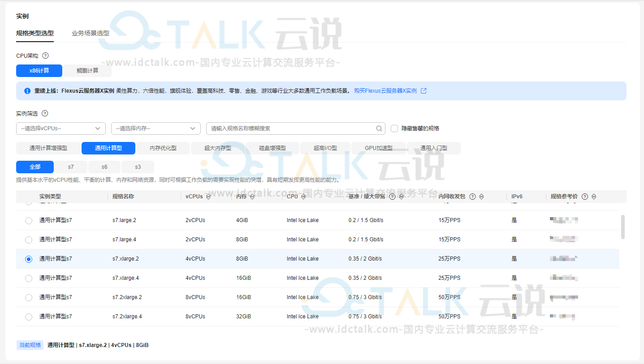Click help icon for 规格参考价 column
This screenshot has height=364, width=644.
584,197
